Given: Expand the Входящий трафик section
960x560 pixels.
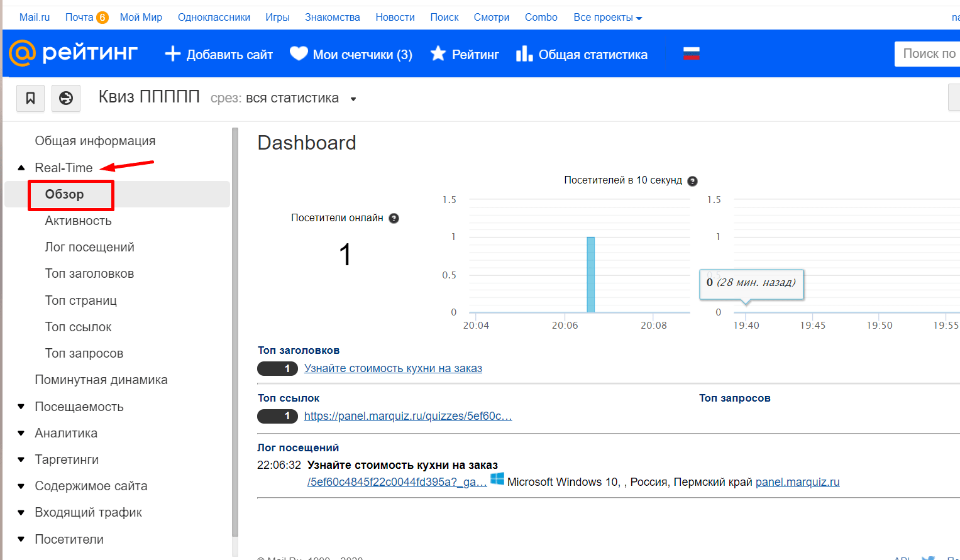Looking at the screenshot, I should tap(21, 512).
